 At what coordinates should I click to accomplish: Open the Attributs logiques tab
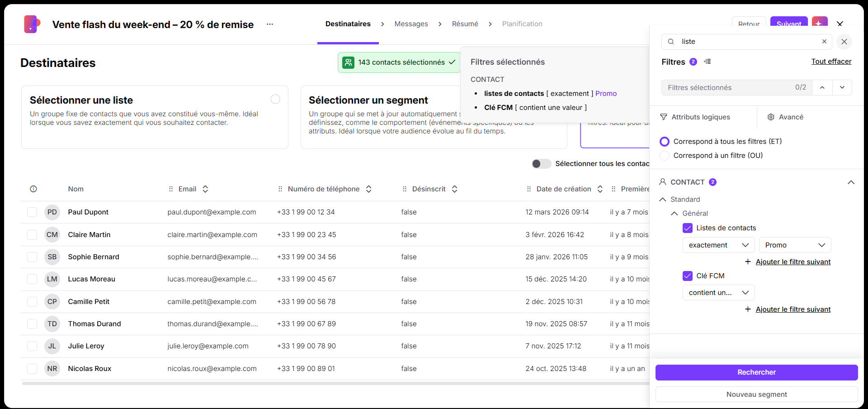pyautogui.click(x=695, y=117)
